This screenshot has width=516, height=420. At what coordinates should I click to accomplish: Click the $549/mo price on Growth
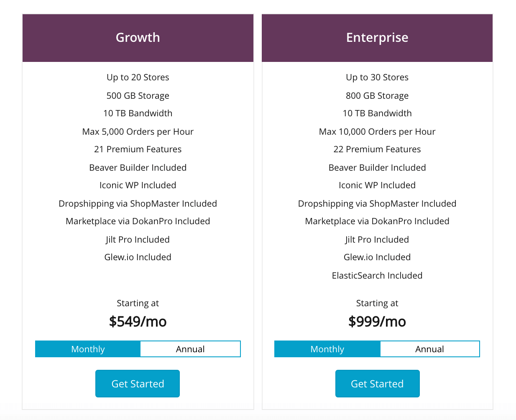click(x=138, y=322)
